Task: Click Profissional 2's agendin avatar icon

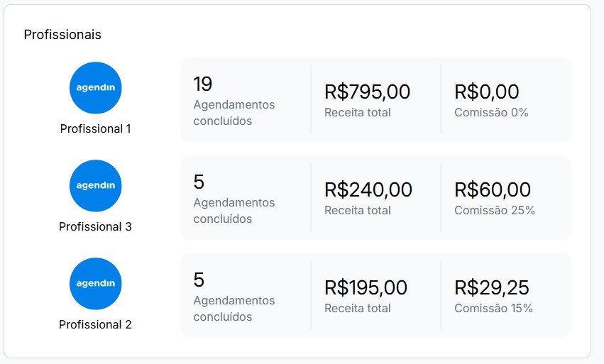Action: coord(95,284)
